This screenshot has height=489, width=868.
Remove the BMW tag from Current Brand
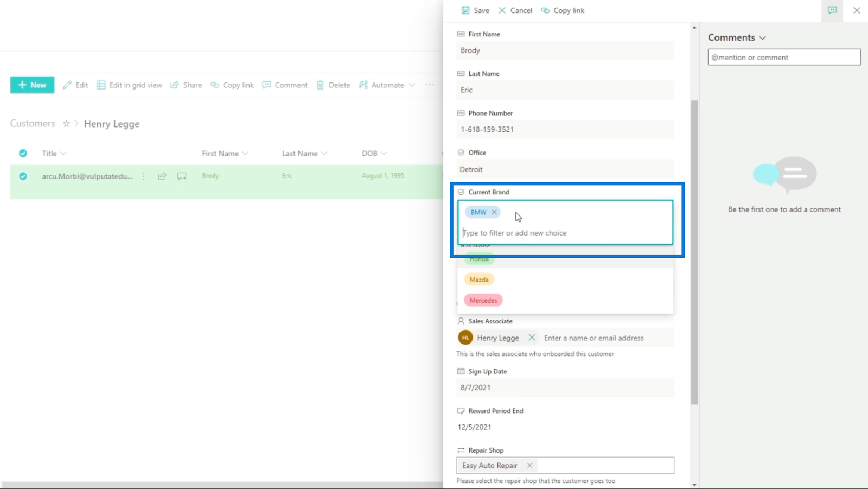click(494, 212)
